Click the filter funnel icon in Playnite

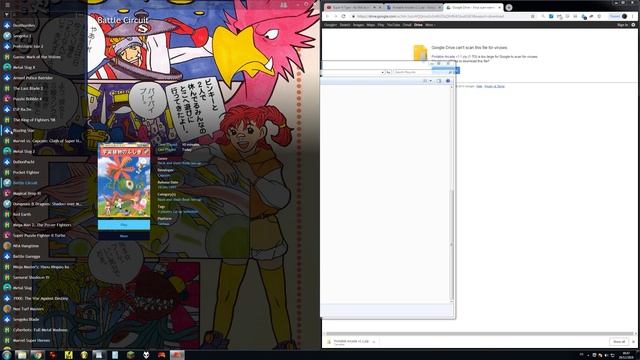(7, 15)
